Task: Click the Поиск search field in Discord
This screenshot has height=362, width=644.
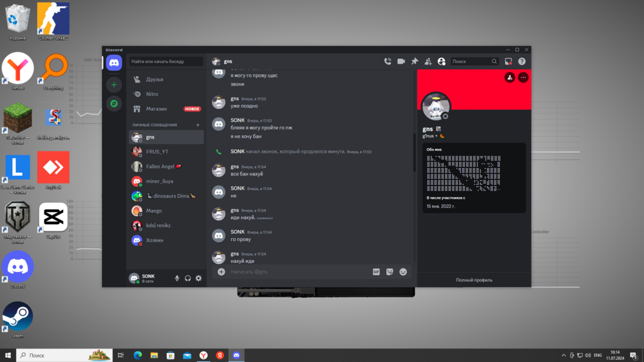Action: (x=475, y=61)
